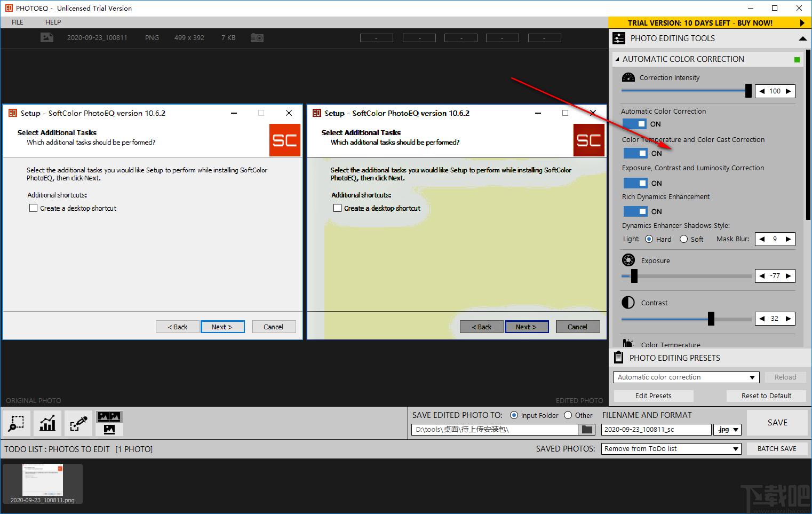Toggle the Rich Dynamics Enhancement switch
The image size is (812, 514).
click(x=635, y=211)
